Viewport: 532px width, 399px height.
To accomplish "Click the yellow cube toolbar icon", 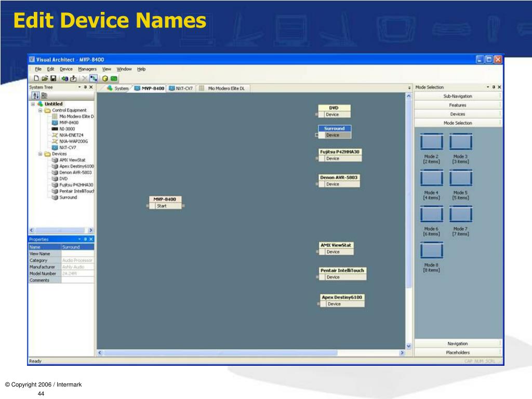I will (x=105, y=78).
